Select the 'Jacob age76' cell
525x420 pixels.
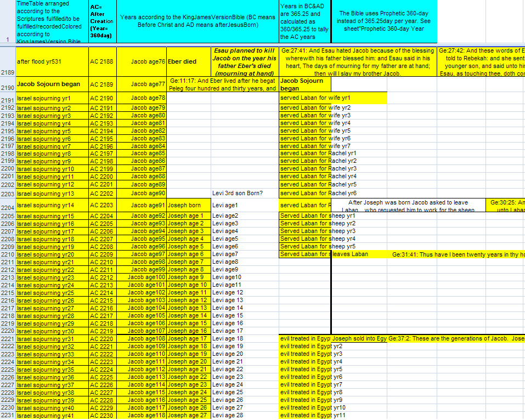(x=142, y=62)
